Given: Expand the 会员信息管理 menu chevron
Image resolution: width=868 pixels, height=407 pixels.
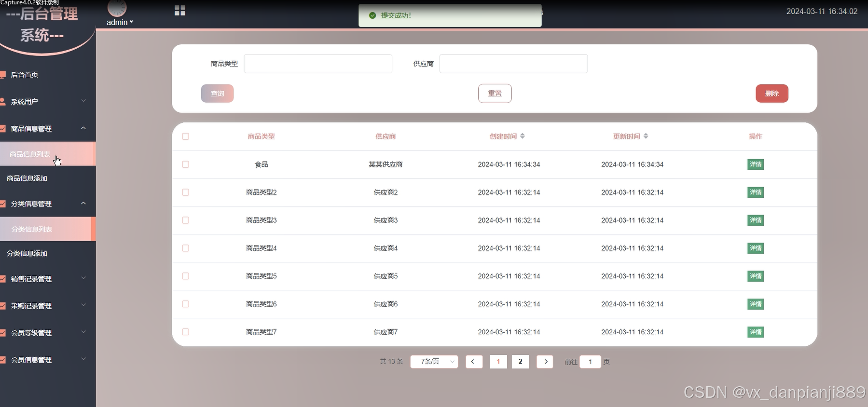Looking at the screenshot, I should 83,359.
